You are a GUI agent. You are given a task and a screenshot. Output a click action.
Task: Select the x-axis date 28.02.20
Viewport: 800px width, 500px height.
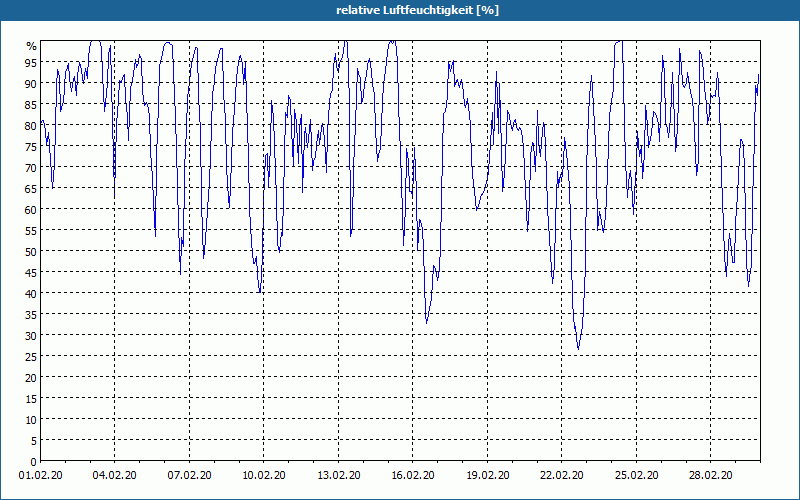(711, 476)
